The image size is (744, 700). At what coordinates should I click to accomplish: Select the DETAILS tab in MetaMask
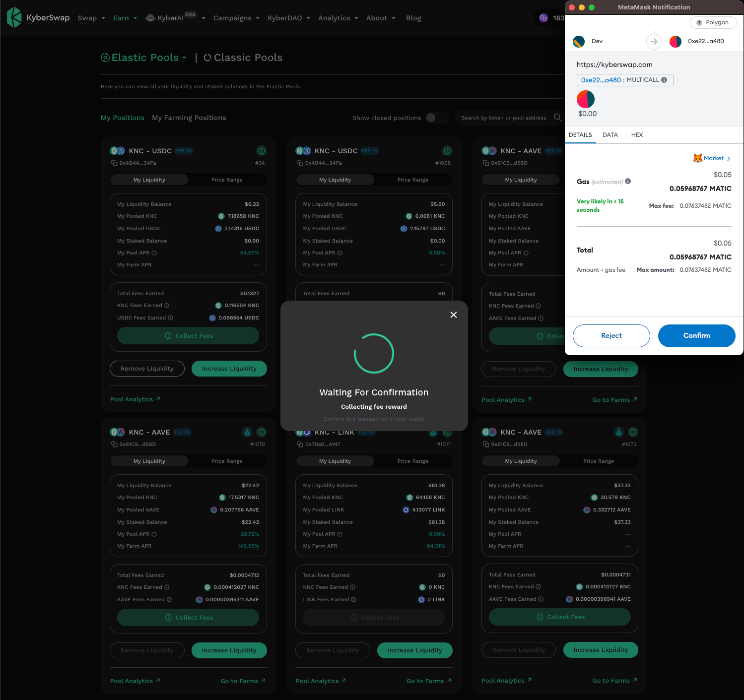pos(580,135)
